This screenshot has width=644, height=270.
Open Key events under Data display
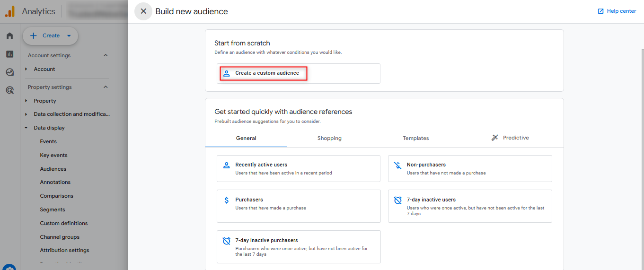point(53,155)
